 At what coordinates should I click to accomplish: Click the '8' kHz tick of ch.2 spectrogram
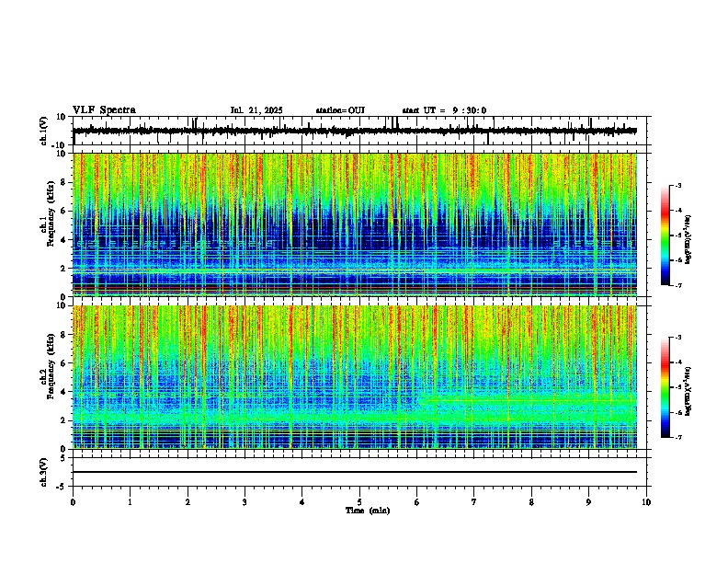click(x=63, y=335)
